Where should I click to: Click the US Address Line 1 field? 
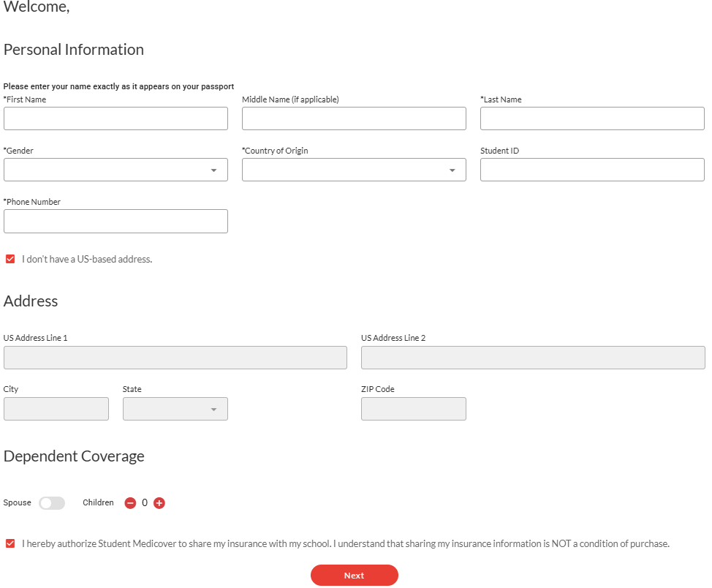tap(175, 358)
